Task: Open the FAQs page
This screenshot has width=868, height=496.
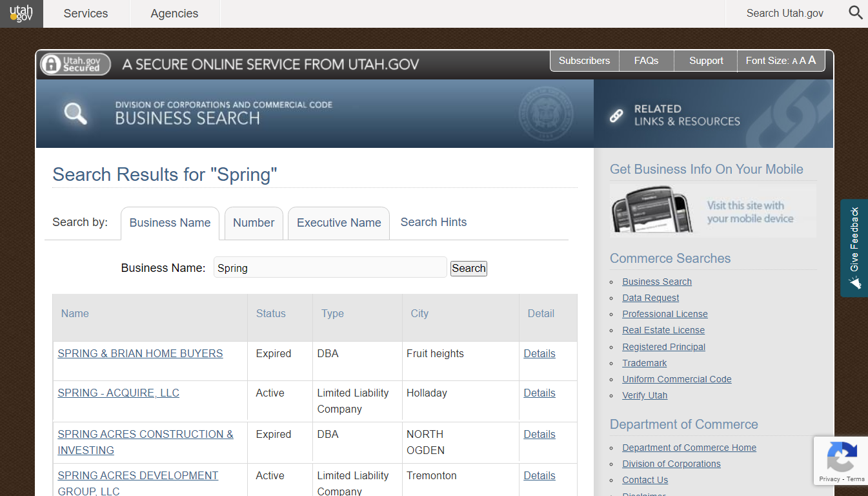Action: click(x=646, y=61)
